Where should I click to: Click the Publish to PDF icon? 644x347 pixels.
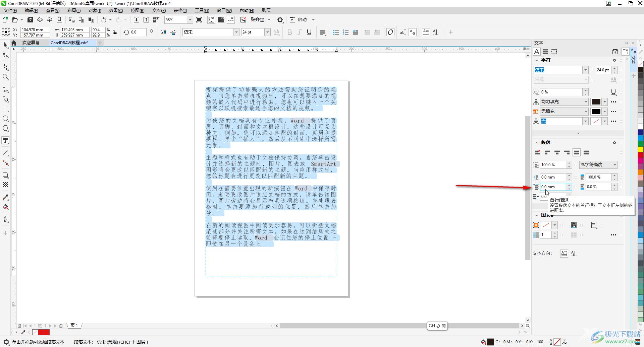coord(156,20)
